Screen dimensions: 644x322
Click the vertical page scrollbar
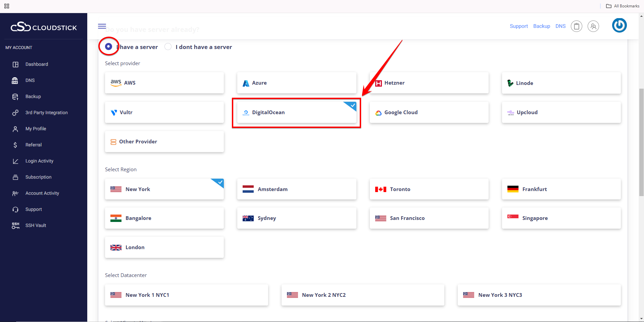coord(641,141)
